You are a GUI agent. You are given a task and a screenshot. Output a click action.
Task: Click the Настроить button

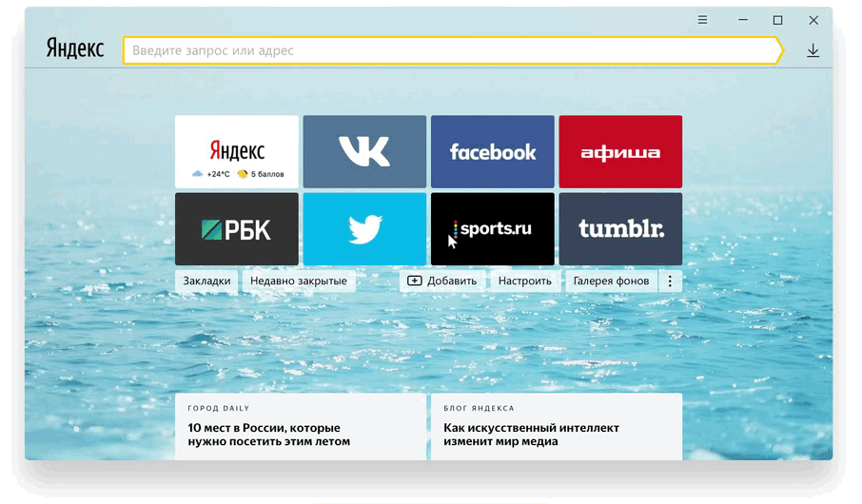point(525,281)
